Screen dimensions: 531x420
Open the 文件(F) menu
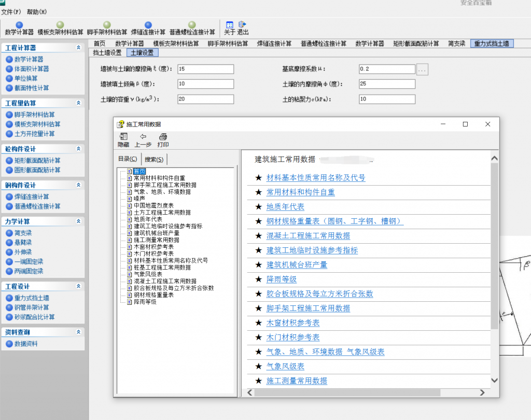click(10, 11)
